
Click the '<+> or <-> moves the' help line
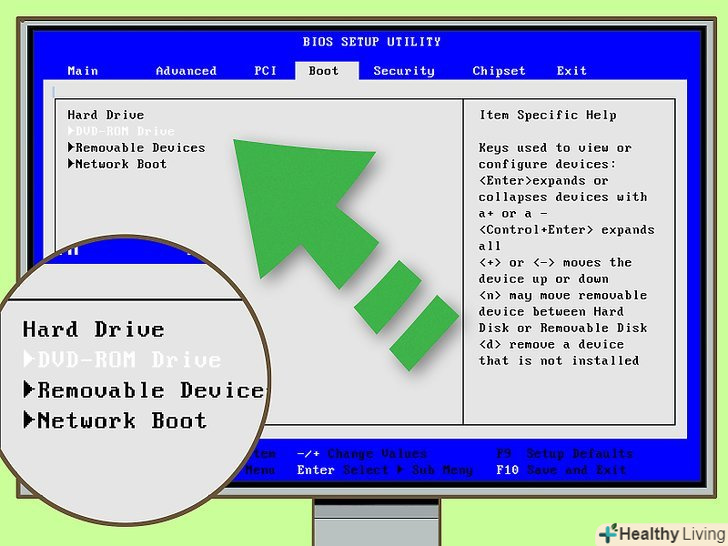(555, 262)
